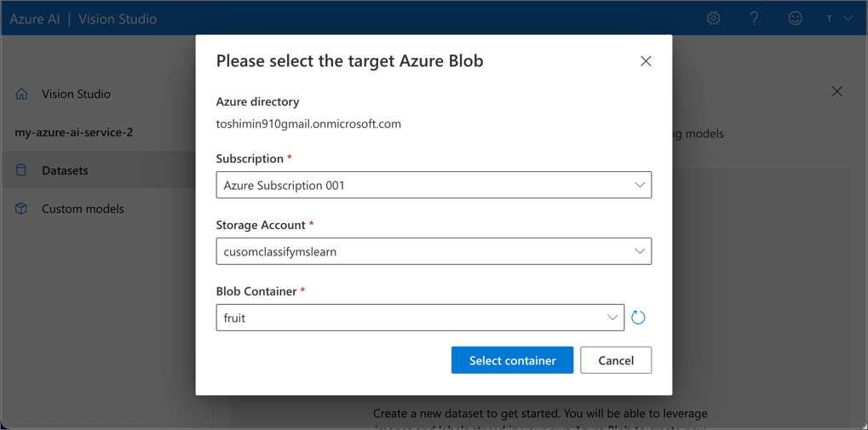Click the Blob Container chevron arrow

tap(612, 318)
